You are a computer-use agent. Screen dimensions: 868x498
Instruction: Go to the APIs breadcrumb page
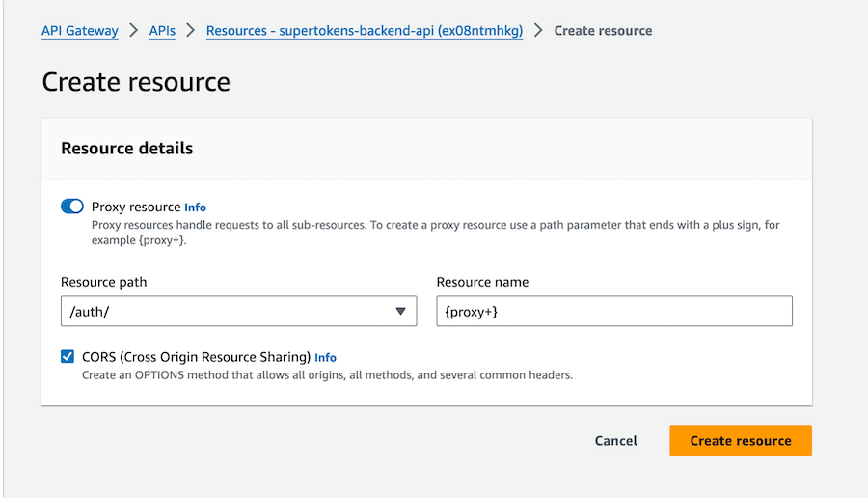[162, 31]
